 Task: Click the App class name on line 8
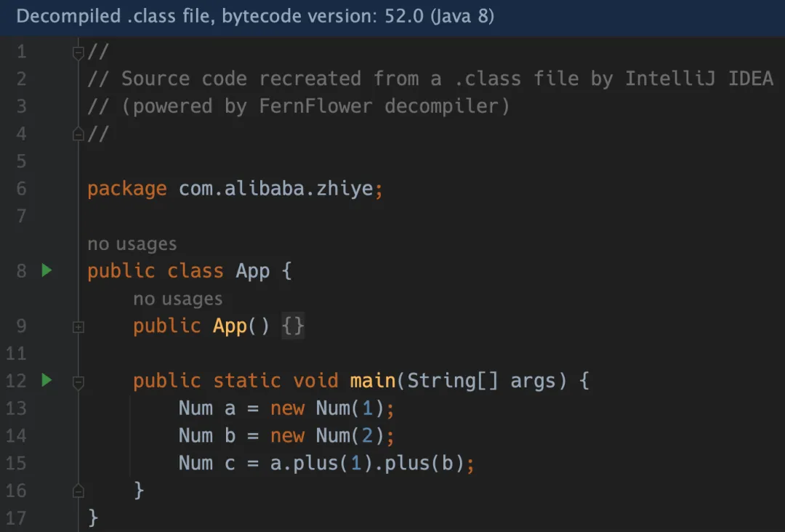click(x=253, y=271)
